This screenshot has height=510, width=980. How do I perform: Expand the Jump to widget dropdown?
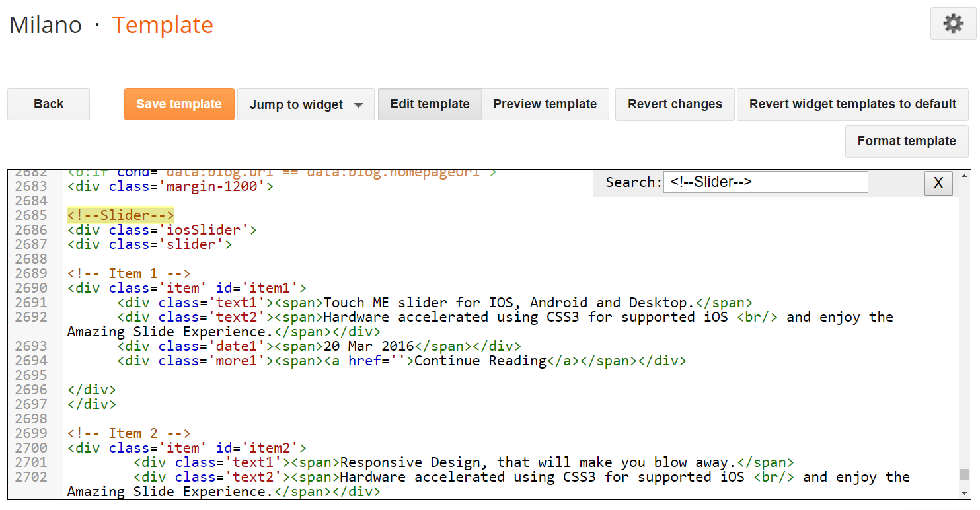tap(305, 104)
